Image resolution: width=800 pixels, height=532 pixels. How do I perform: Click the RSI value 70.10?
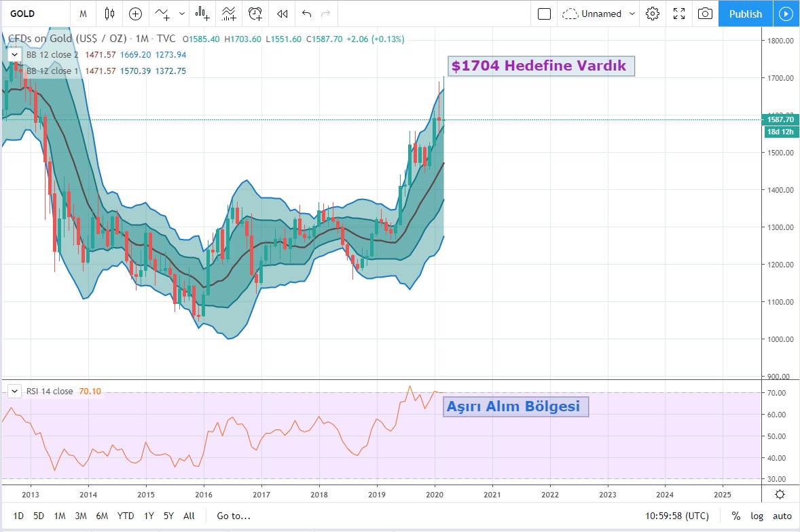90,392
